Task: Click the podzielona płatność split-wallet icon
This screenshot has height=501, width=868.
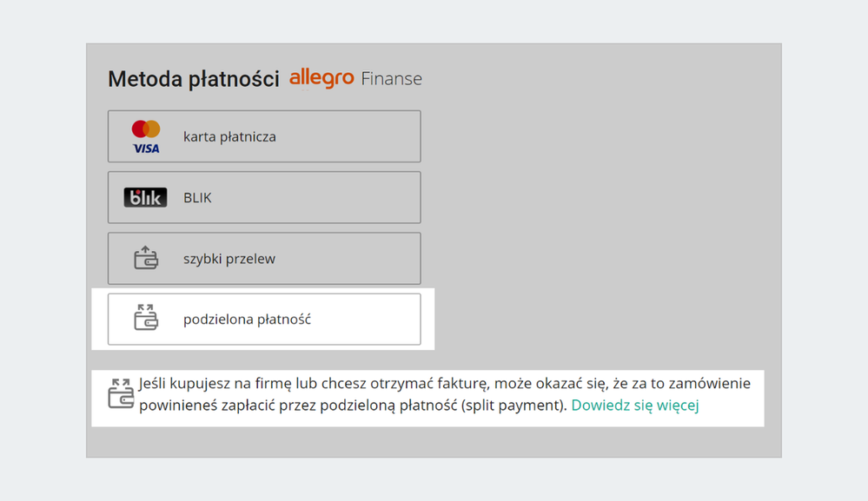Action: coord(145,318)
